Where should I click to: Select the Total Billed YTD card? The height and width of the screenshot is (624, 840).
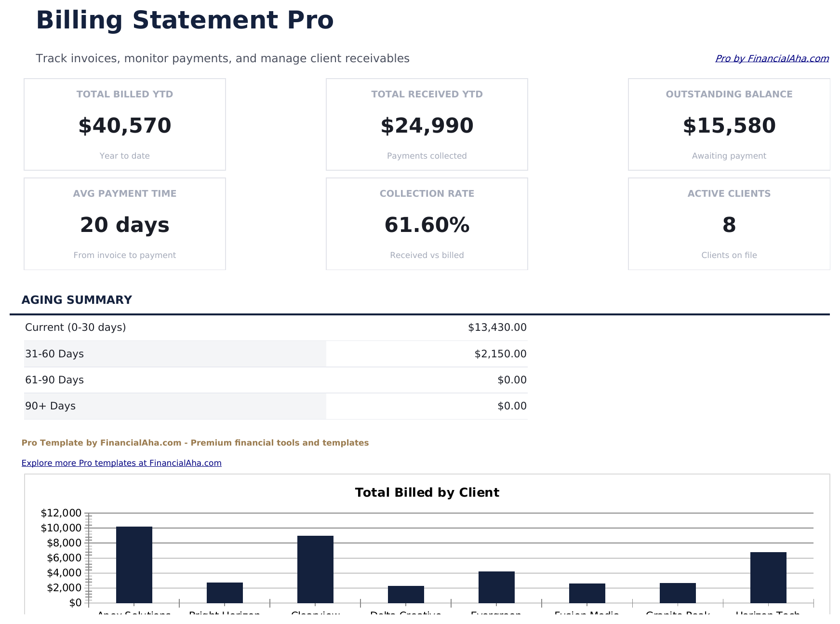click(x=124, y=124)
